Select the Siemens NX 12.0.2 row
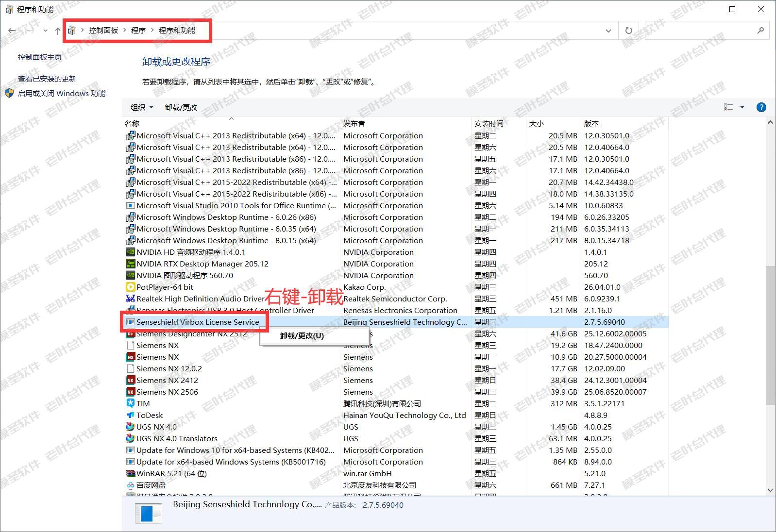The image size is (776, 532). (397, 368)
